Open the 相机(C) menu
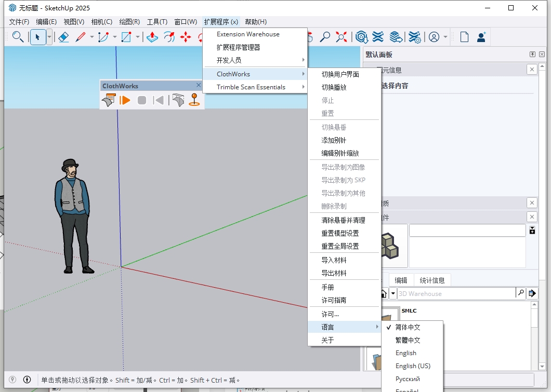Viewport: 551px width, 392px height. coord(101,22)
